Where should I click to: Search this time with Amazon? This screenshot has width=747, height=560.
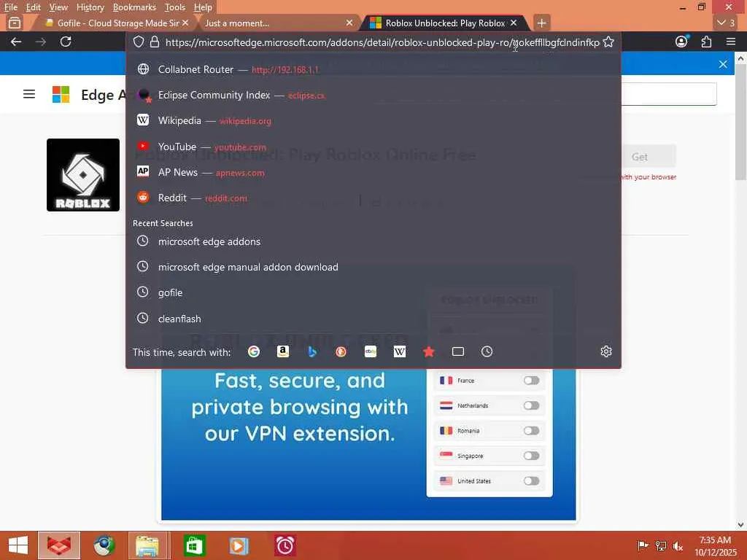[283, 352]
